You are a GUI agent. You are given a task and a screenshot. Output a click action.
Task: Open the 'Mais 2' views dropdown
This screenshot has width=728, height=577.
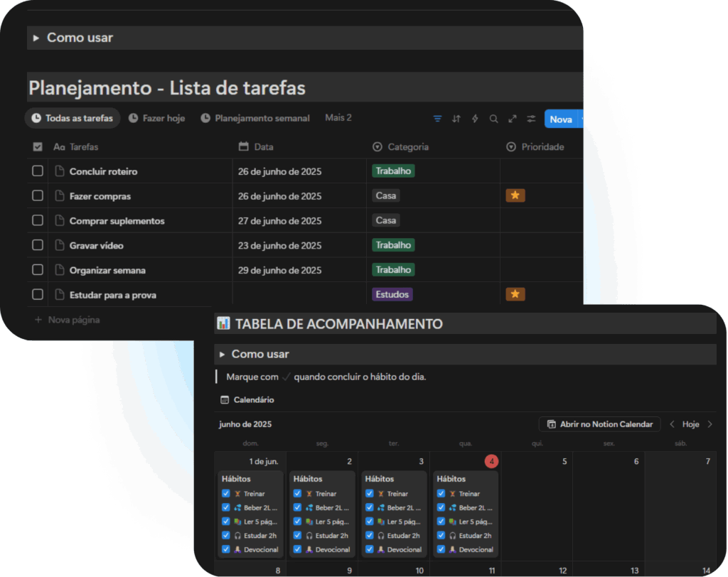(x=338, y=118)
